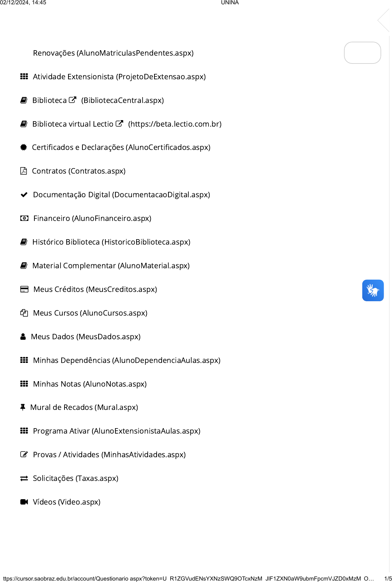
Task: Click the exchange arrows icon beside Solicitações
Action: click(x=24, y=478)
